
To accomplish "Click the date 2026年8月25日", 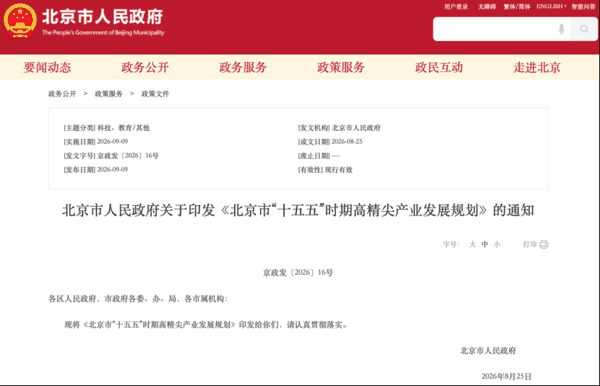I will pos(507,376).
